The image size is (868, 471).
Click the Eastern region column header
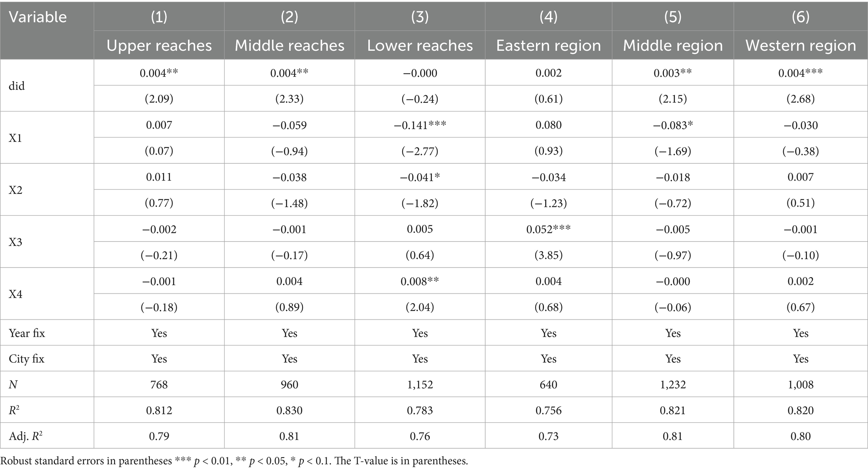(x=548, y=45)
